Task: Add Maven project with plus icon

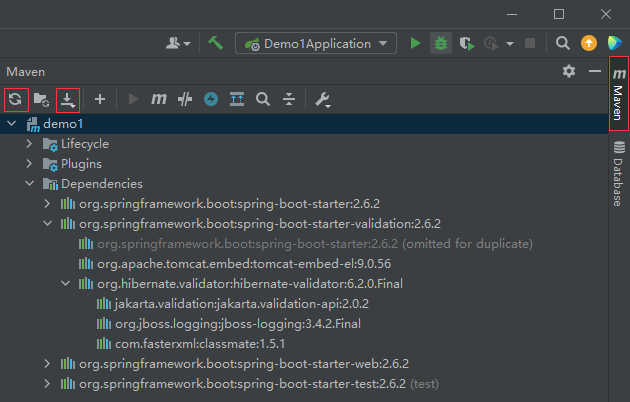Action: click(100, 99)
